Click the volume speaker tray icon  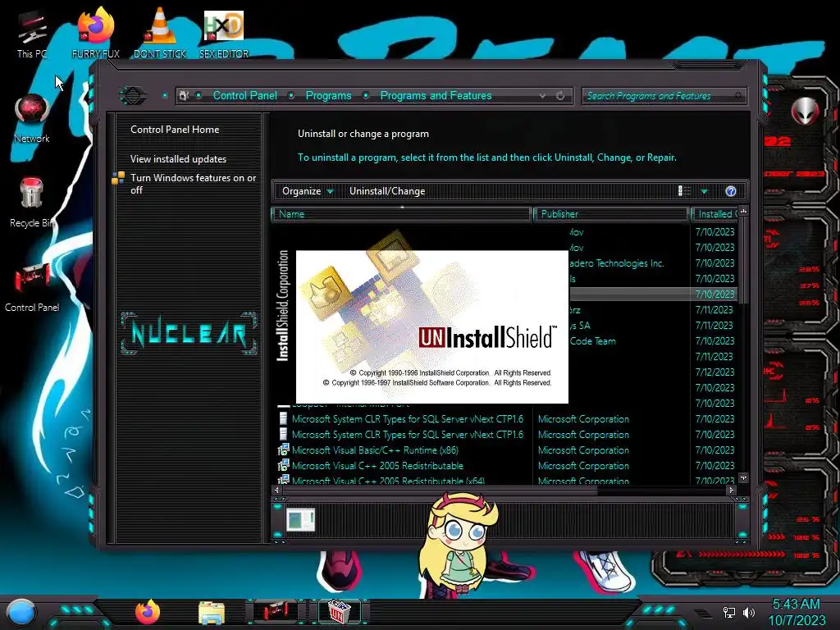pyautogui.click(x=748, y=612)
